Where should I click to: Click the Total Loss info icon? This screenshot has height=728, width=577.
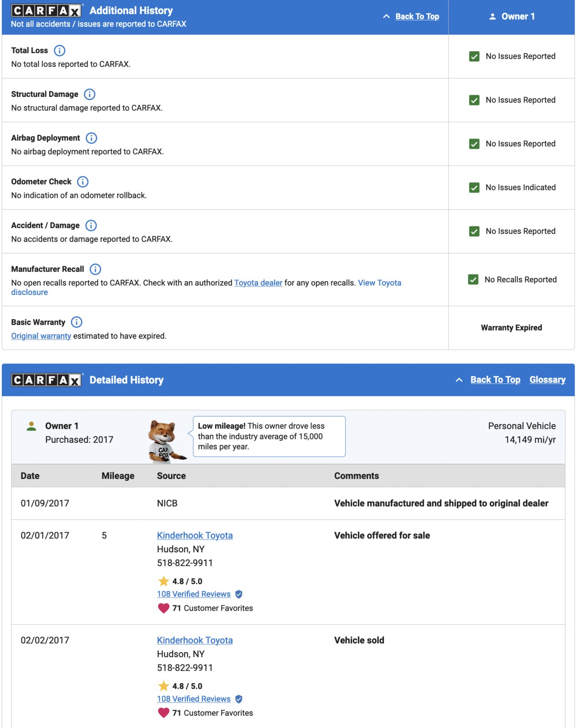60,51
